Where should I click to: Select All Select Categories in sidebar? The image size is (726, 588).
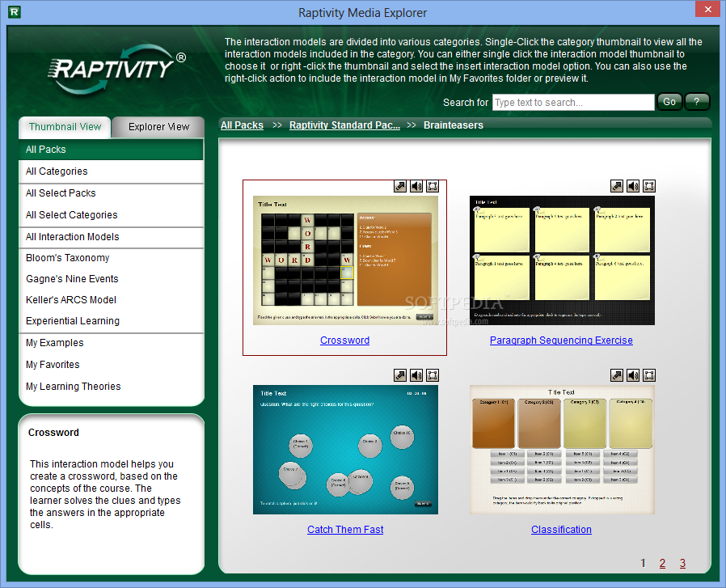coord(111,215)
